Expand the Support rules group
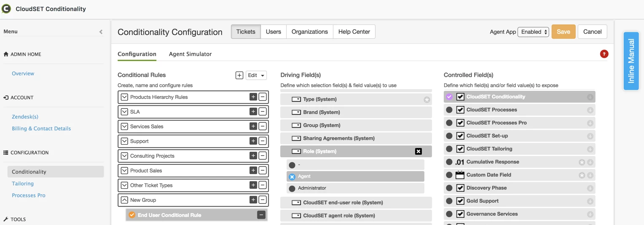This screenshot has height=225, width=644. click(x=124, y=141)
